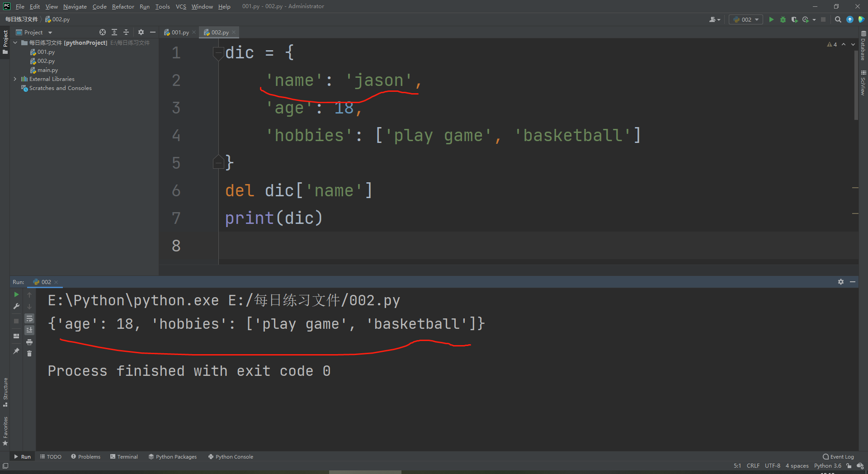Run 002 with coverage icon
Screen dimensions: 868x474
[794, 19]
